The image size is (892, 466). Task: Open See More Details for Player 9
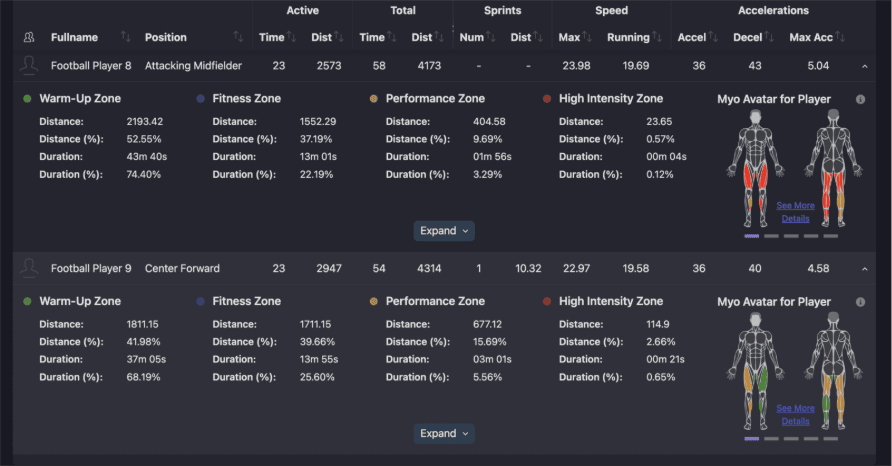[x=795, y=414]
